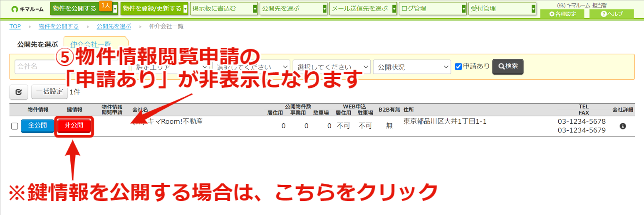
Task: Follow the TOP breadcrumb link
Action: point(15,26)
